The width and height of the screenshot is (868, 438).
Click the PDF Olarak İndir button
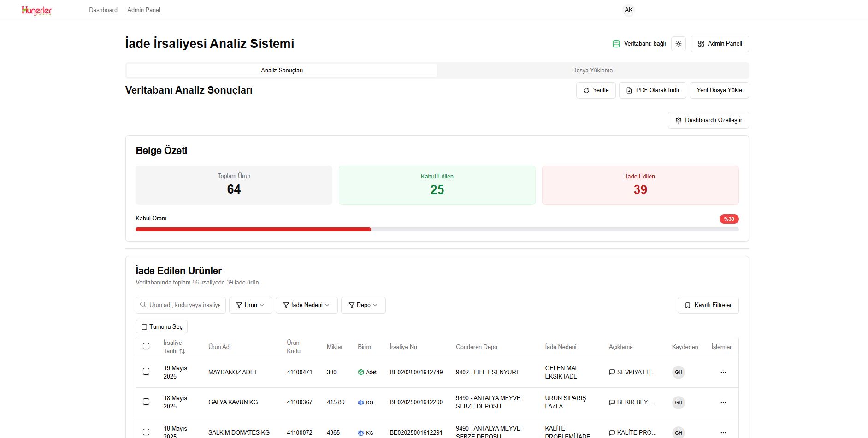pos(652,90)
